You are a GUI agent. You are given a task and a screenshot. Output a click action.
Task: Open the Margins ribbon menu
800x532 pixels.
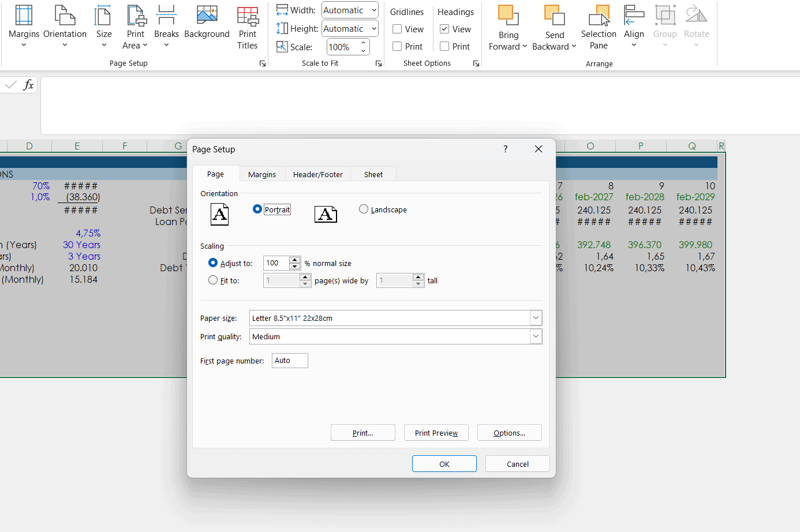(24, 26)
